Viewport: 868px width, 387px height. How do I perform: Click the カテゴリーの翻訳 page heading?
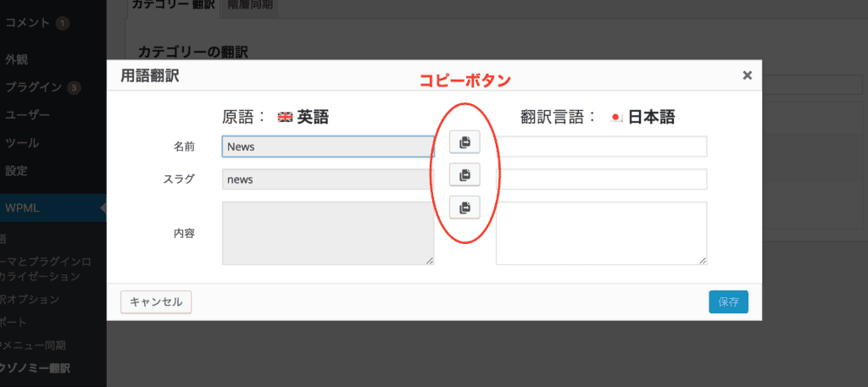[x=192, y=52]
